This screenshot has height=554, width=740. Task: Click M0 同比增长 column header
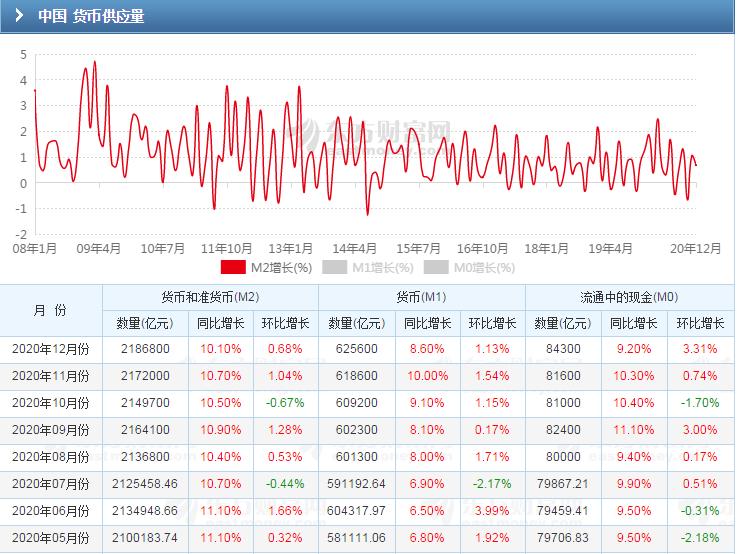tap(634, 324)
